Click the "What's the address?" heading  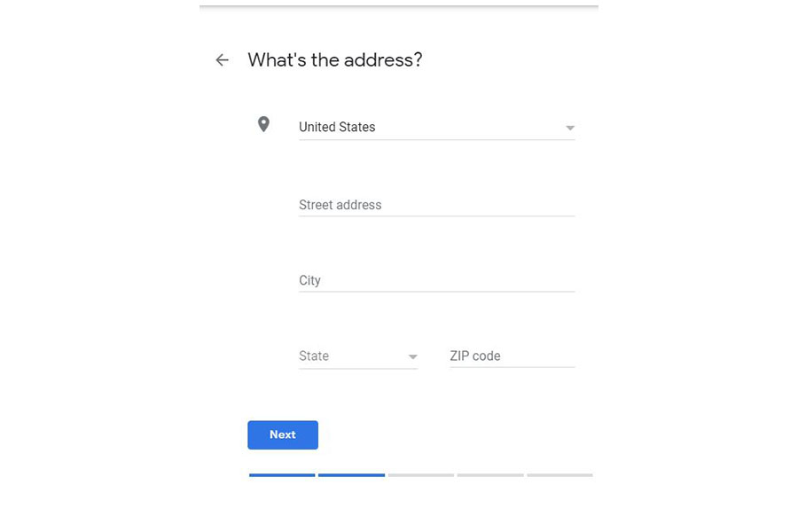point(335,60)
